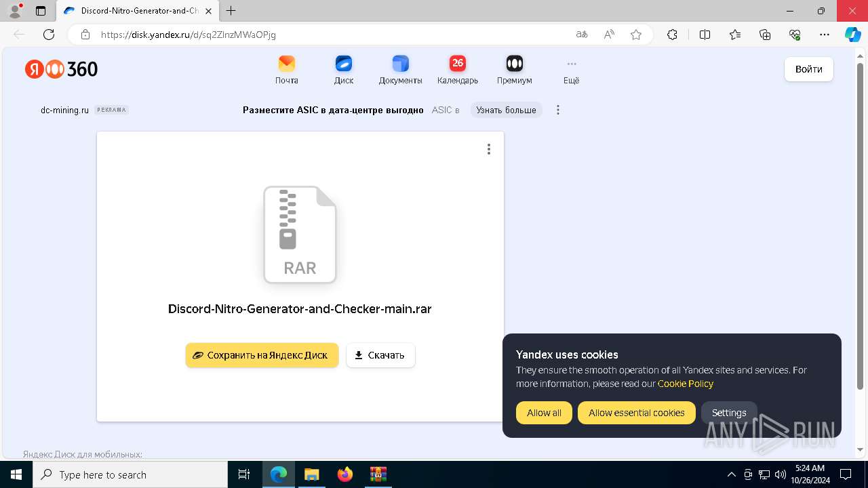Click the taskbar search box

[x=130, y=474]
